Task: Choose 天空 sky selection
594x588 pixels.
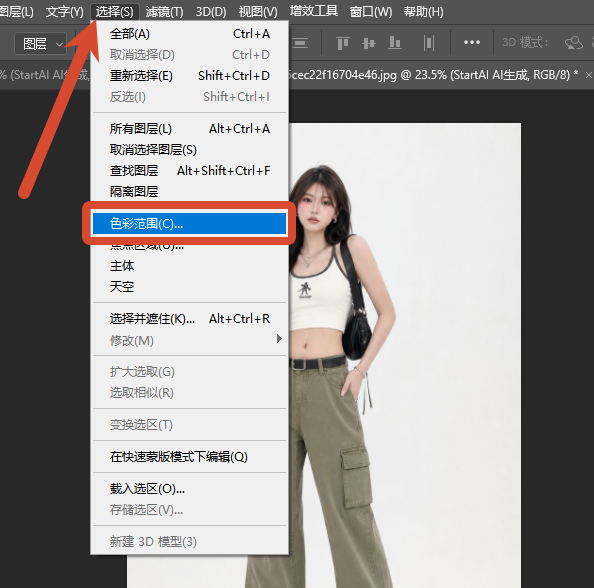Action: (x=189, y=286)
